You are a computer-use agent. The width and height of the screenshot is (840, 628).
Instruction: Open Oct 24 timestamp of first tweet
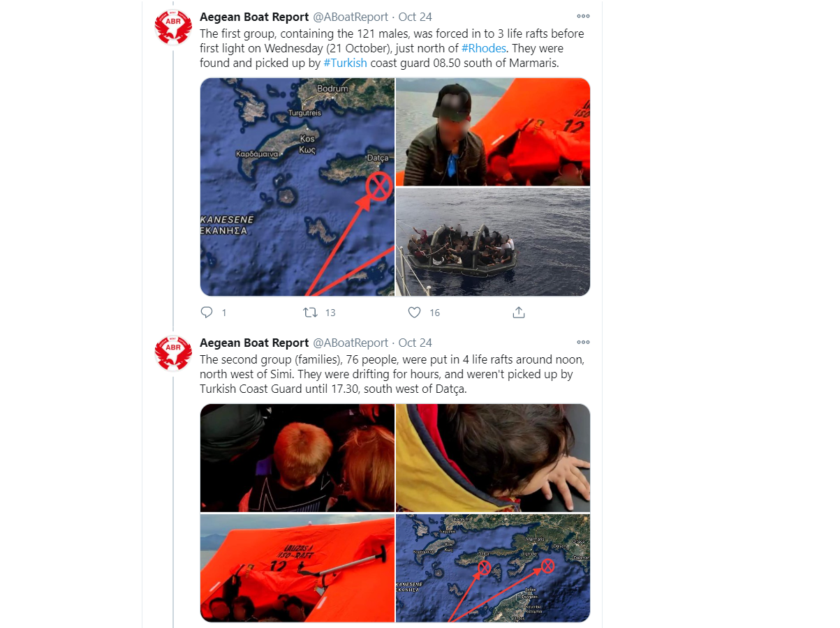click(415, 17)
